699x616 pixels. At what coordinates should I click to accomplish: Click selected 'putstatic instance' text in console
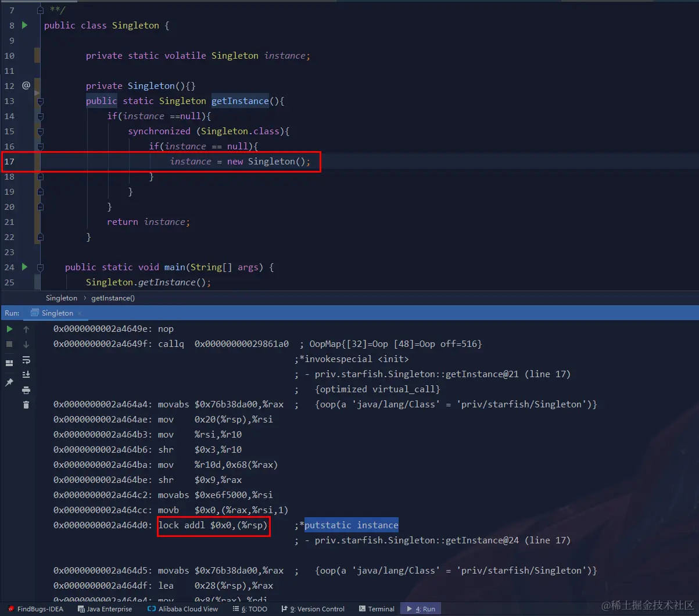[352, 525]
